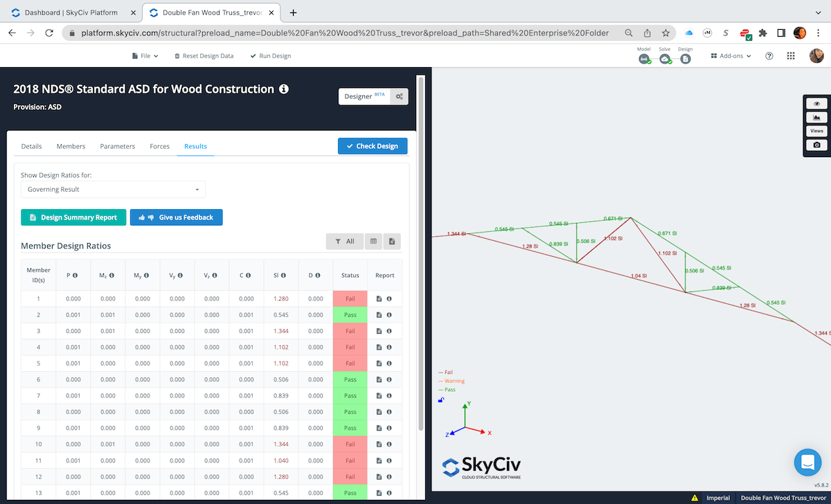Open the results graph icon button
Viewport: 831px width, 504px height.
tap(816, 118)
